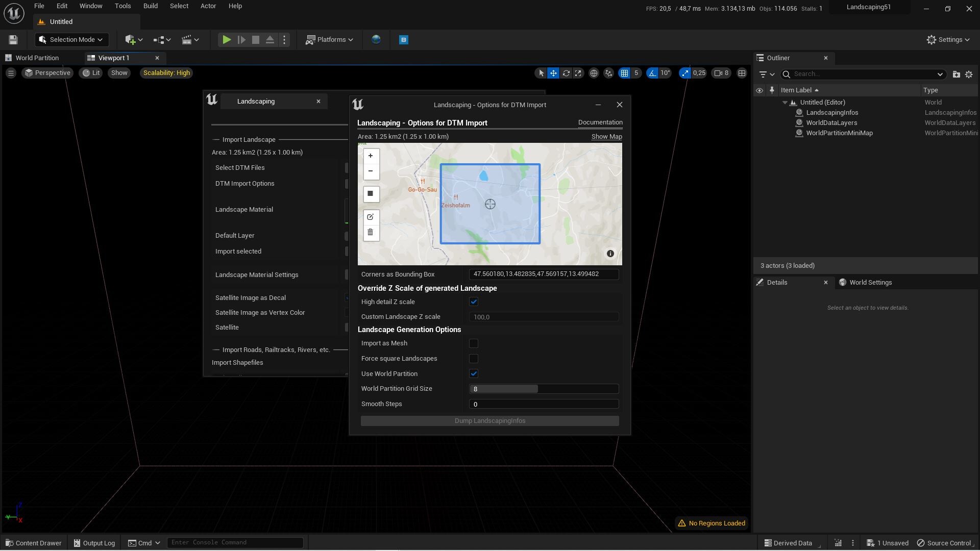980x551 pixels.
Task: Open the Selection Mode dropdown
Action: click(x=71, y=39)
